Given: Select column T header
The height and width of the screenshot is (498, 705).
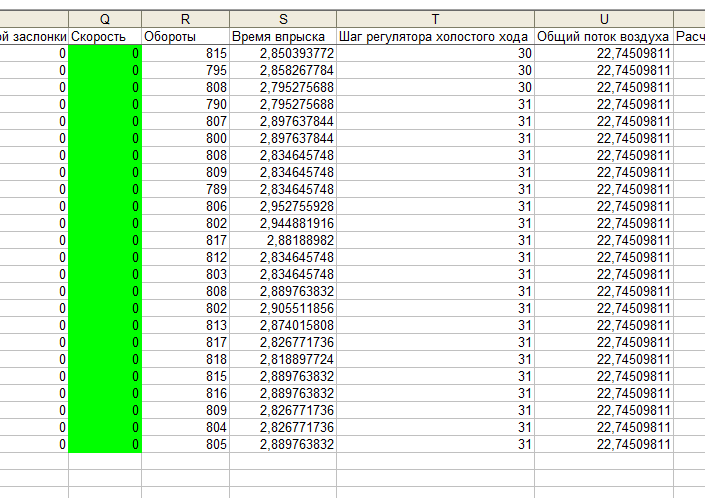Looking at the screenshot, I should 435,19.
